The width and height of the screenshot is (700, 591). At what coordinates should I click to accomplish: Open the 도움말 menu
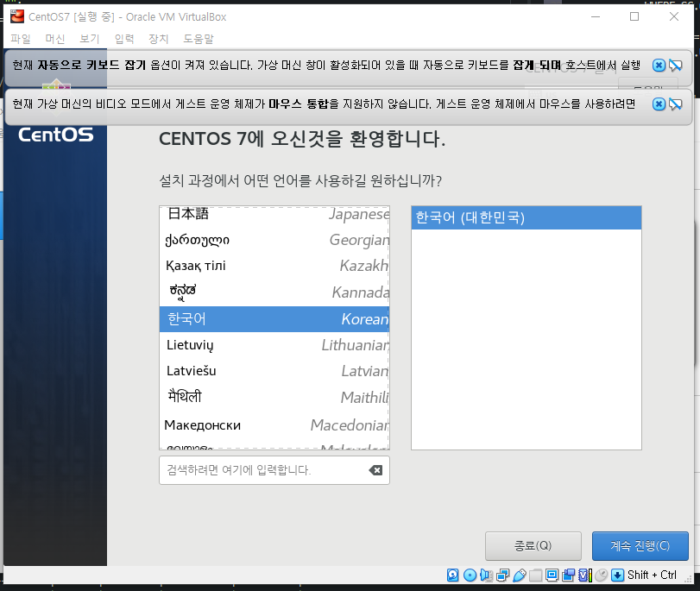coord(199,39)
